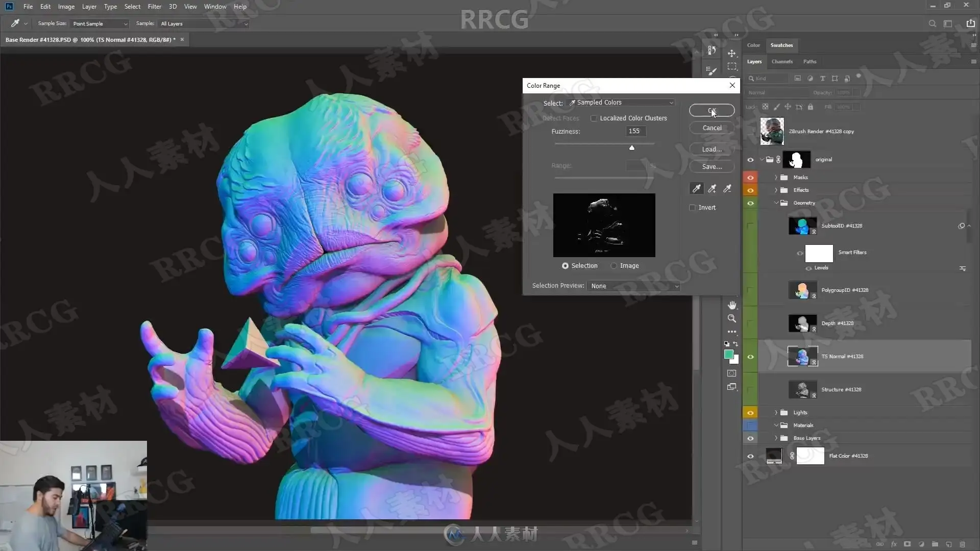This screenshot has height=551, width=980.
Task: Click the Cancel button in Color Range
Action: click(712, 128)
